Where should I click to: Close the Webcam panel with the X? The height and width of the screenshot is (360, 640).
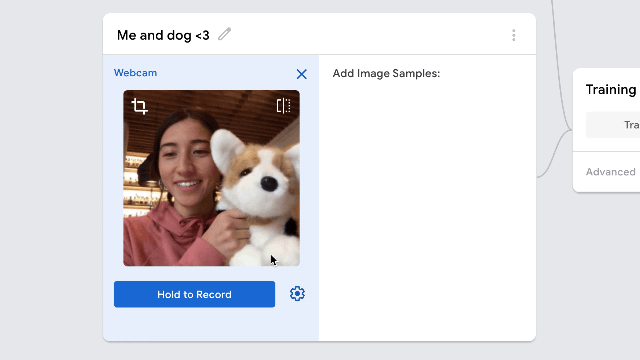pyautogui.click(x=302, y=74)
